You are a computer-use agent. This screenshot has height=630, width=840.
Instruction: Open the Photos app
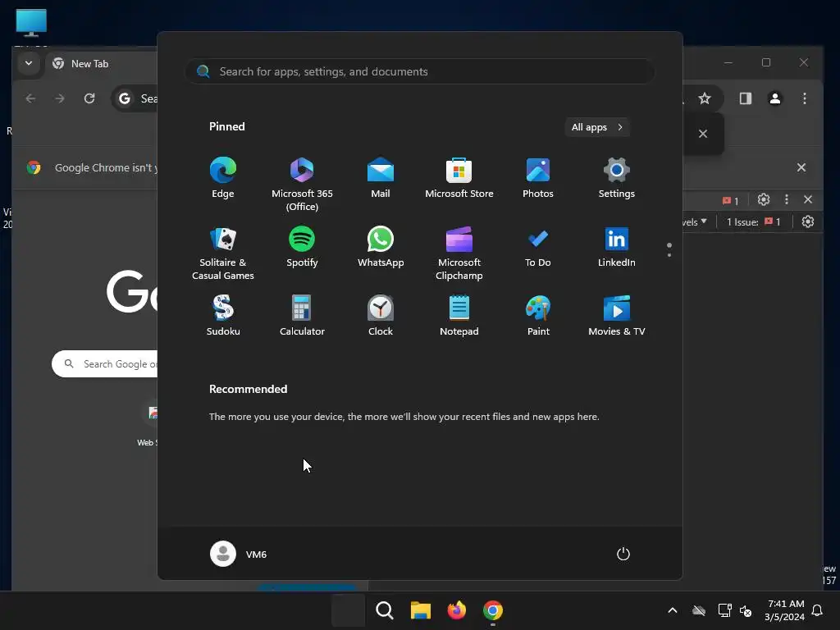pyautogui.click(x=538, y=178)
